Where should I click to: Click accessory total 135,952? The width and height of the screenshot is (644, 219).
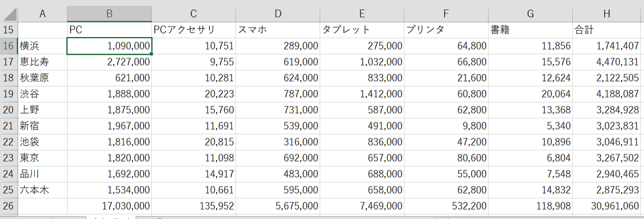pyautogui.click(x=194, y=206)
